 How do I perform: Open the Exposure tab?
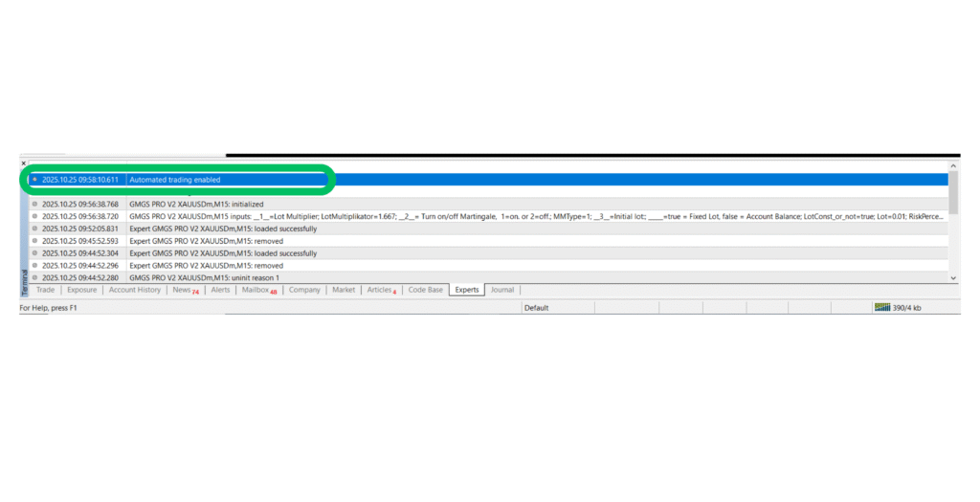[81, 290]
